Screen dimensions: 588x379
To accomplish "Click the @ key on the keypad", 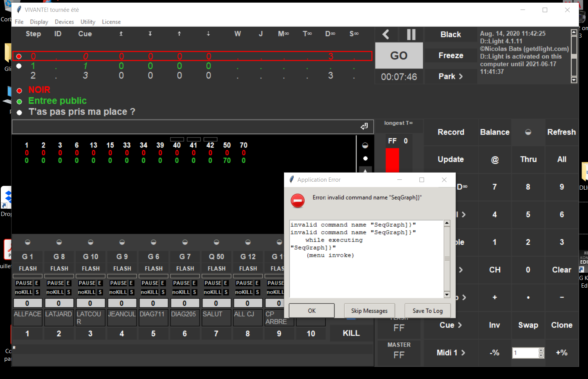I will [495, 160].
